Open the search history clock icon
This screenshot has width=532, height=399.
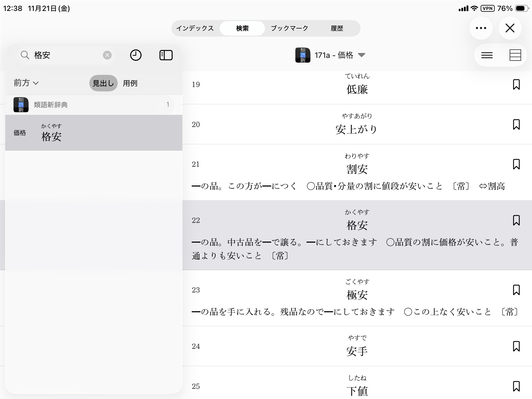136,55
